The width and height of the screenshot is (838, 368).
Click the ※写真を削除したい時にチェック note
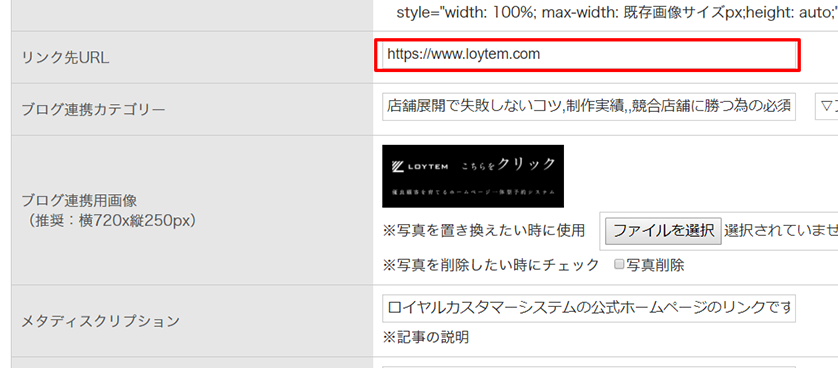click(x=491, y=265)
